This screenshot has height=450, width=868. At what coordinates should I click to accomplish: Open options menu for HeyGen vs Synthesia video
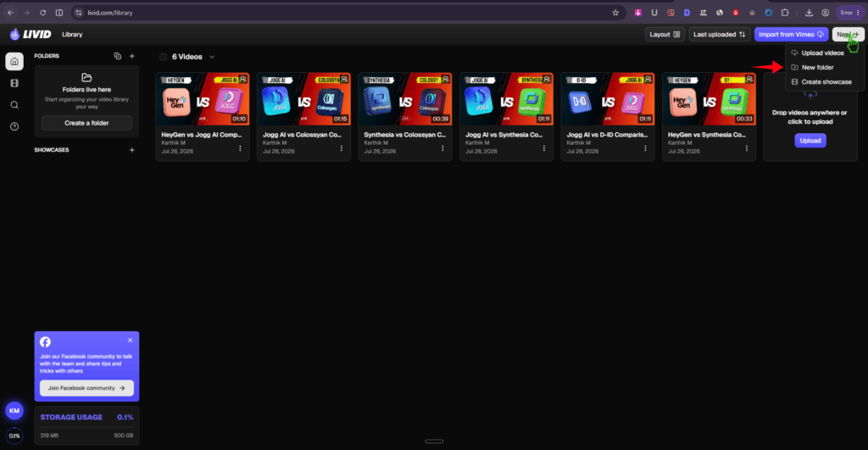[x=747, y=148]
